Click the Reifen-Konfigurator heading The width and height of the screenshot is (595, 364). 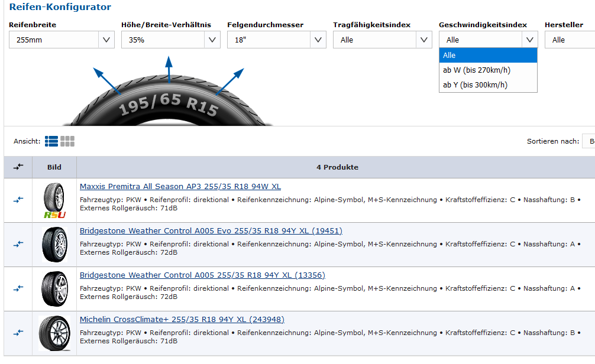tap(60, 7)
